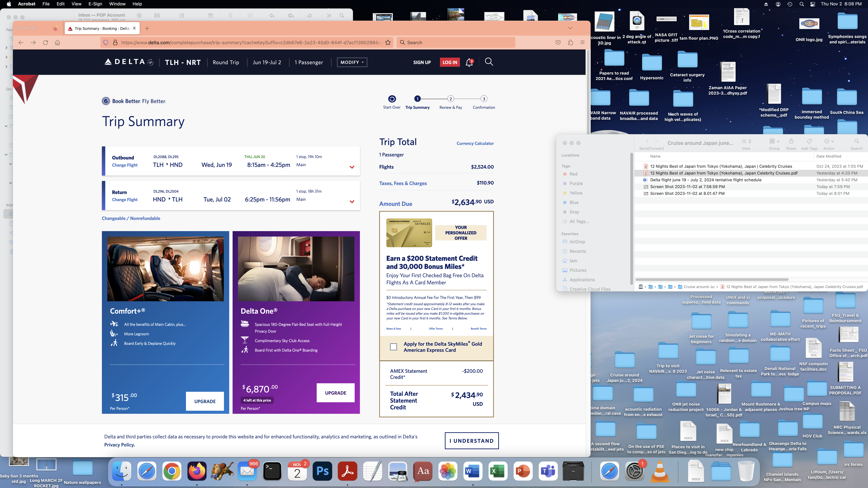Open Finder View options dropdown

pyautogui.click(x=746, y=141)
